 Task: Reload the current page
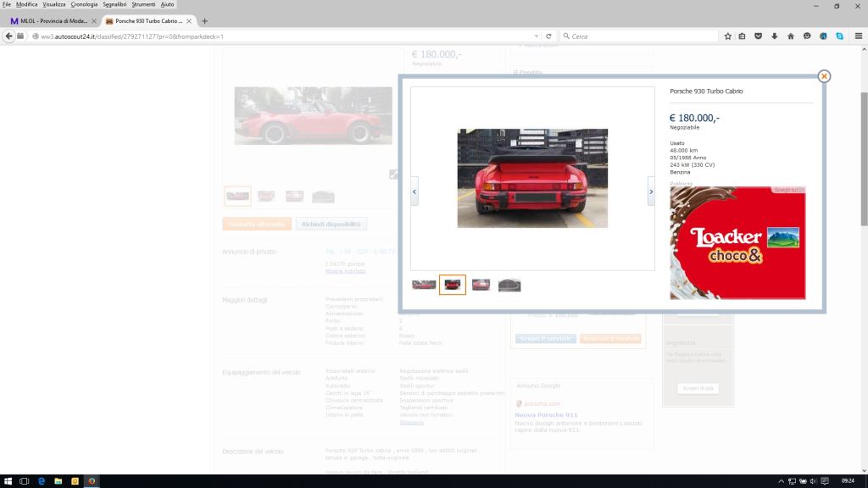coord(548,36)
